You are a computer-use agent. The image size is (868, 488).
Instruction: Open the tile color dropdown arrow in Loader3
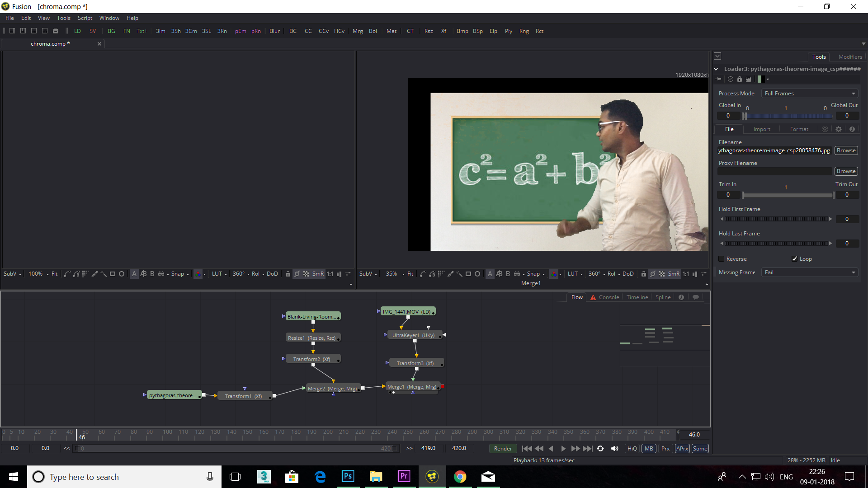pyautogui.click(x=768, y=79)
